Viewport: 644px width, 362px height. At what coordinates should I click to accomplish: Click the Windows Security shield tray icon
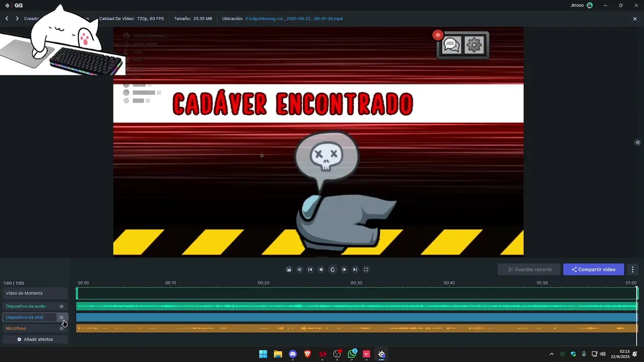(573, 354)
